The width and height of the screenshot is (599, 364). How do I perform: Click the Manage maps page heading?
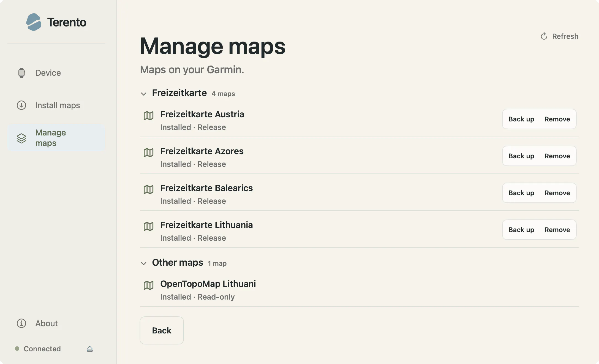pyautogui.click(x=213, y=46)
